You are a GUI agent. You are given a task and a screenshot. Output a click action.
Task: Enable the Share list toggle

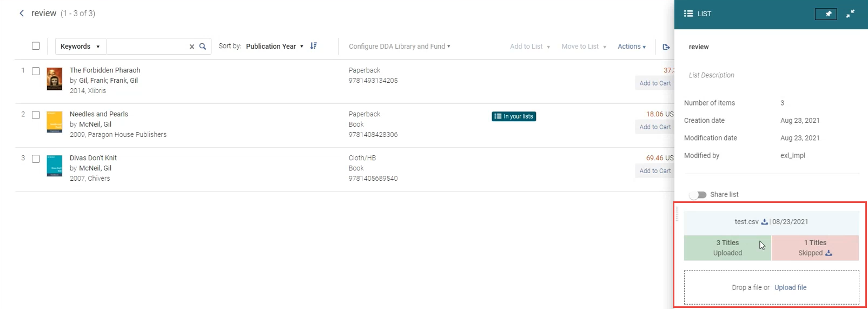coord(698,195)
